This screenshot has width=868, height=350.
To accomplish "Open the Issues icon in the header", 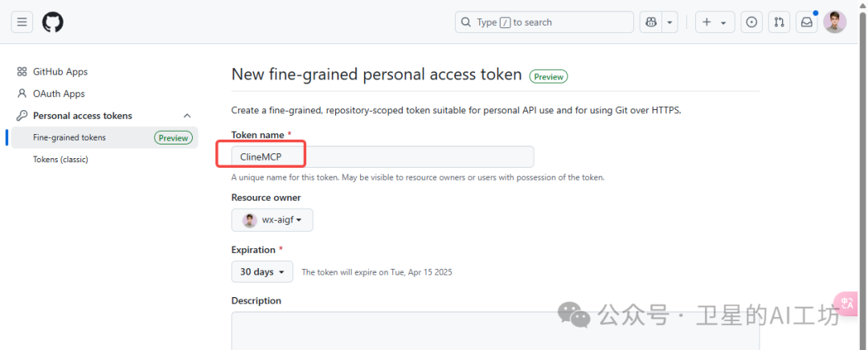I will click(x=751, y=22).
